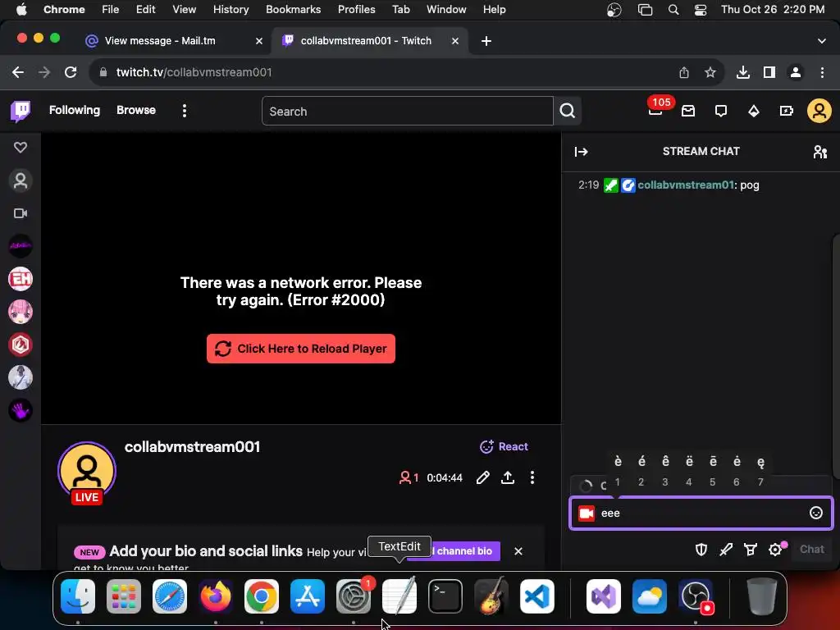Click the edit pencil stream info icon
The height and width of the screenshot is (630, 840).
[x=482, y=478]
